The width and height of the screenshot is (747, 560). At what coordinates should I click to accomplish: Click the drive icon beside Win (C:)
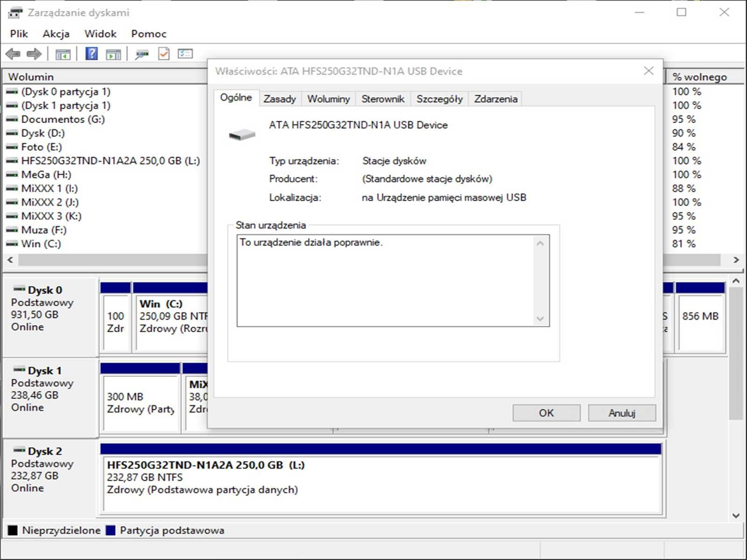click(12, 244)
